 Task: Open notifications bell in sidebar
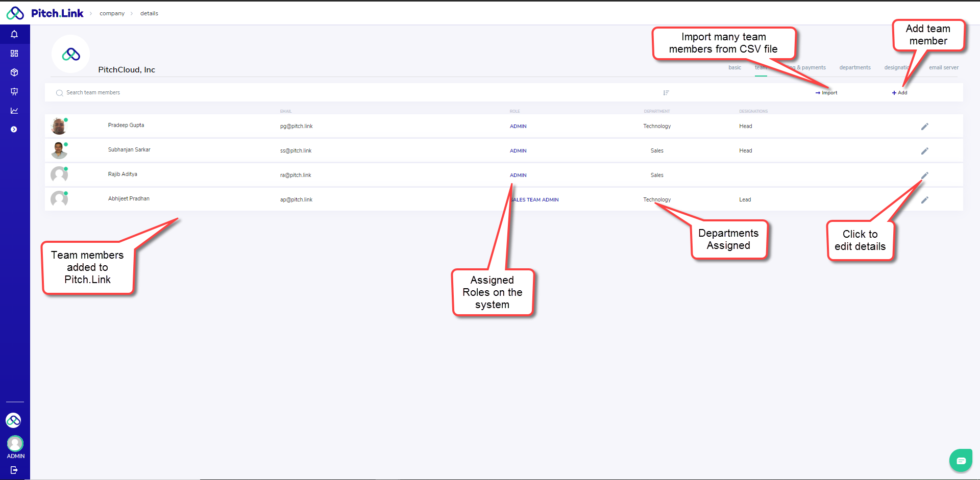tap(14, 34)
